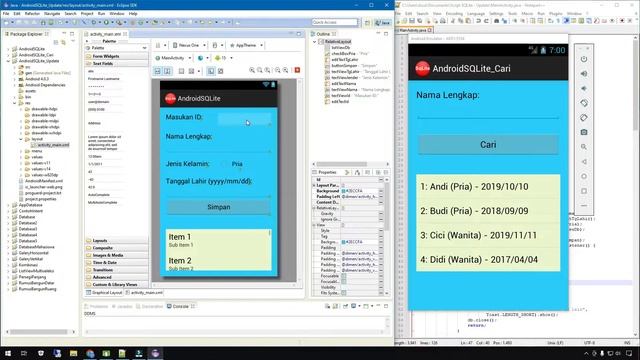Take an emulator screenshot with the camera icon

coord(584,132)
